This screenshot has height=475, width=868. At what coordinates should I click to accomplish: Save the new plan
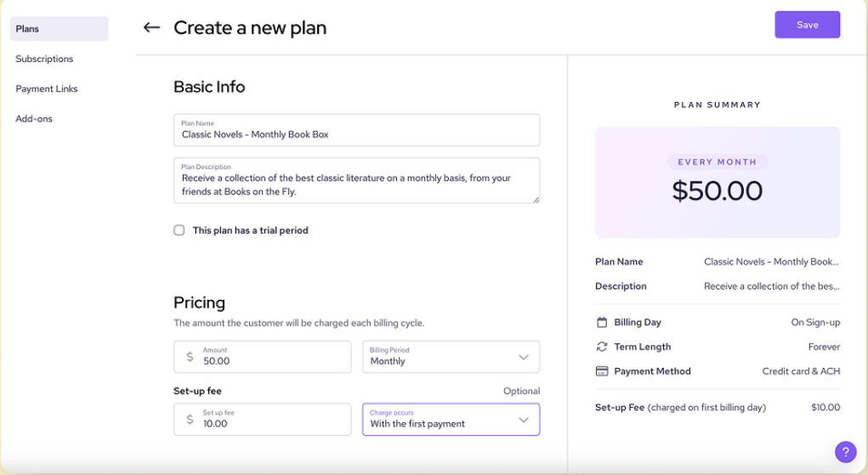click(x=807, y=25)
